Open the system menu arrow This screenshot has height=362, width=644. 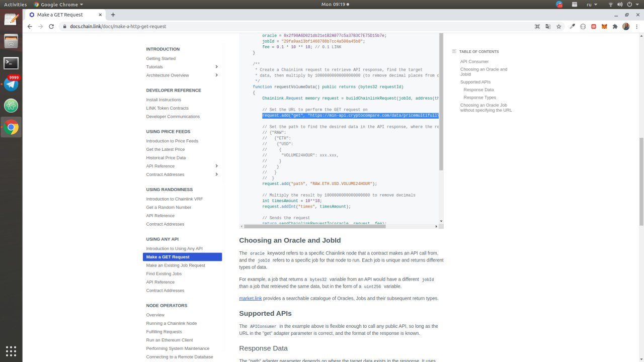click(x=638, y=5)
